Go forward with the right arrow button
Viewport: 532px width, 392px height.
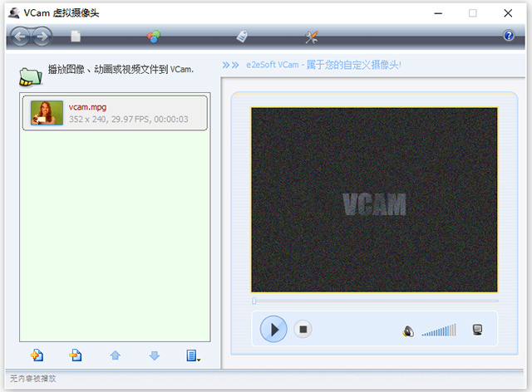coord(42,37)
